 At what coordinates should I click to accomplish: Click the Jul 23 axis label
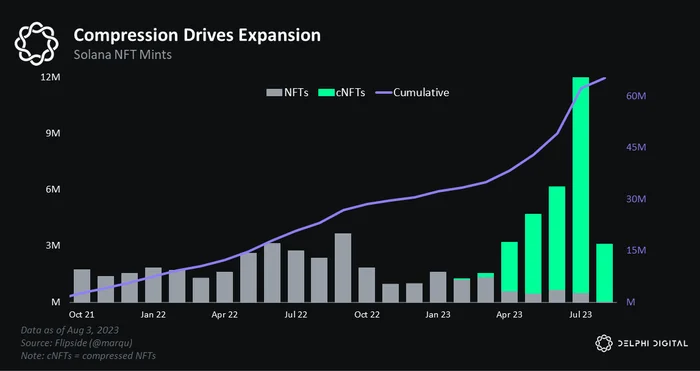[581, 315]
